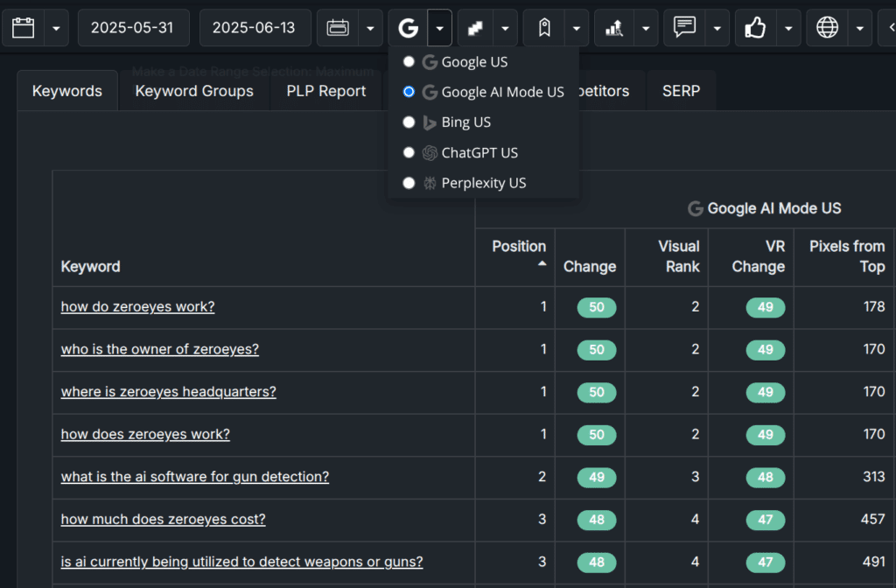Viewport: 896px width, 588px height.
Task: Click the bookmark tag icon
Action: tap(544, 28)
